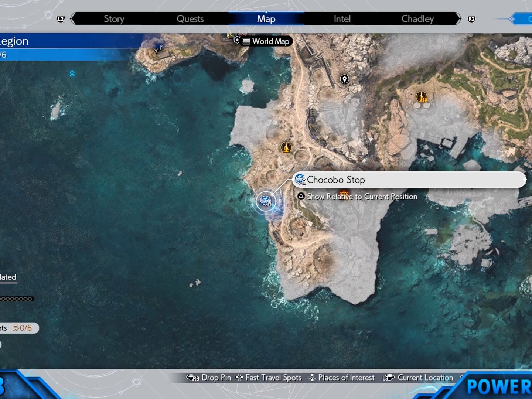Open Fast Travel Spots list
Image resolution: width=532 pixels, height=399 pixels.
(x=273, y=378)
